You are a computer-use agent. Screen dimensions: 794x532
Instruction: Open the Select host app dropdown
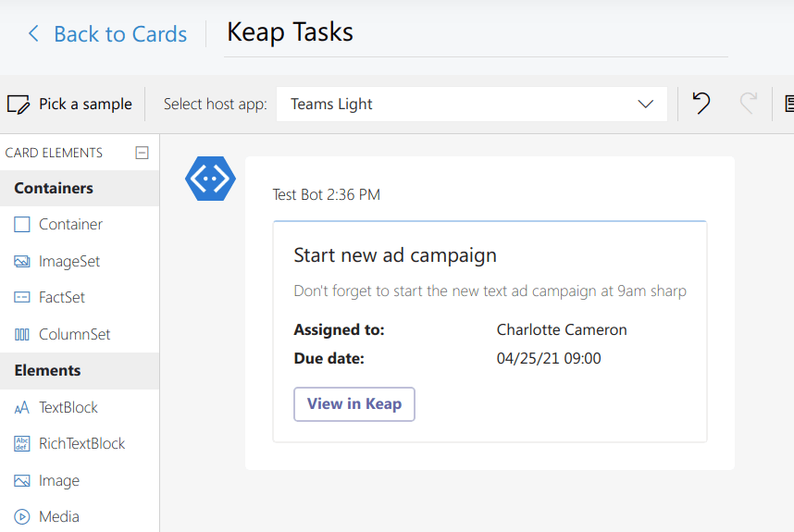point(471,105)
